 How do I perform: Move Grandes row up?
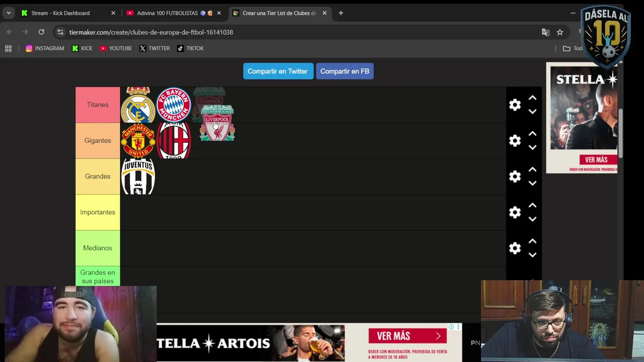[532, 170]
